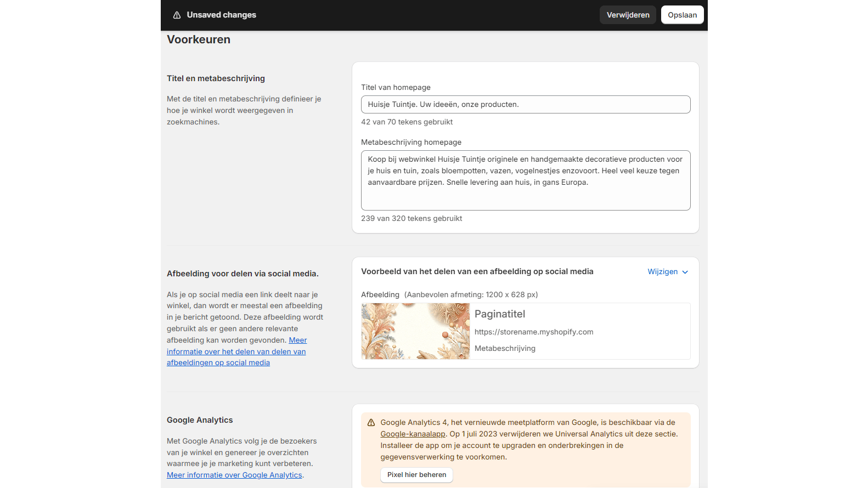Click the Google Analytics section heading
The image size is (868, 488).
click(200, 420)
